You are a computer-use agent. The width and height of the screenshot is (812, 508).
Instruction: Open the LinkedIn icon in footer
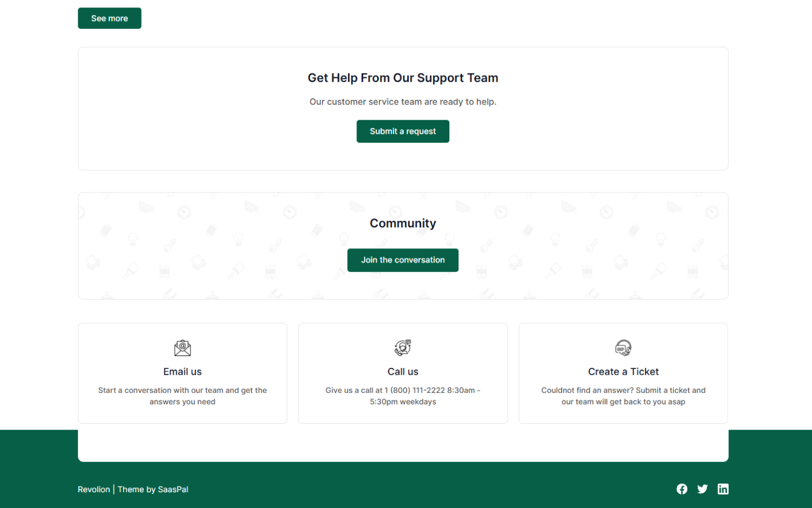[723, 489]
